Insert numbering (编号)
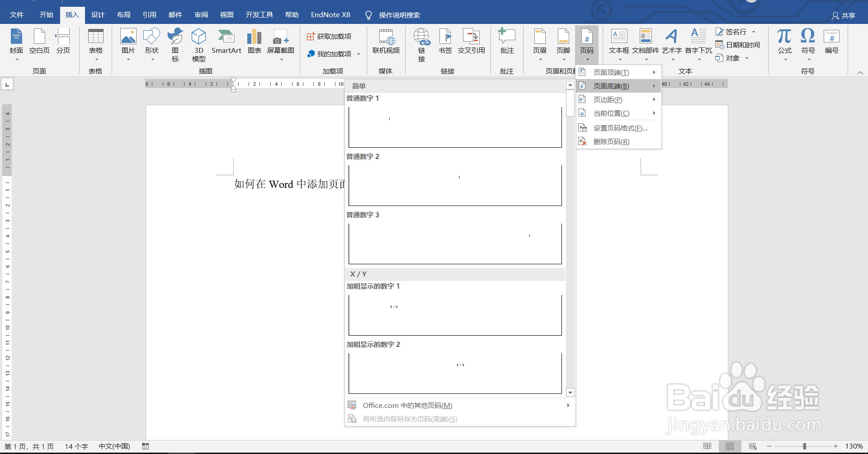 click(x=831, y=42)
